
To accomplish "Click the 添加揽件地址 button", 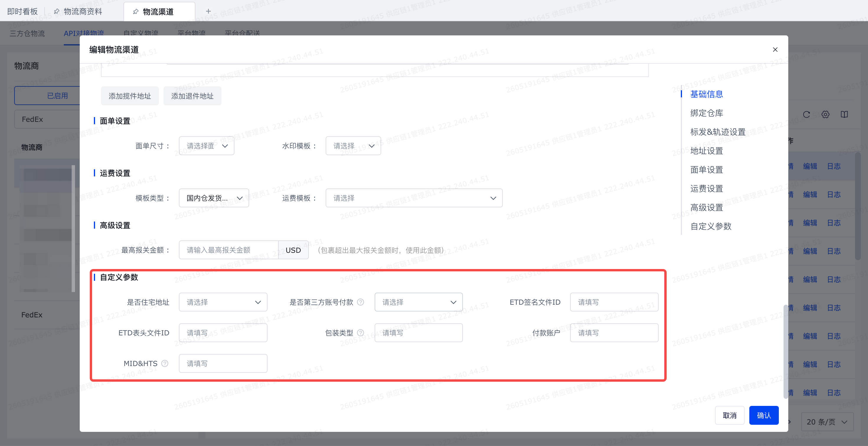I will 130,96.
